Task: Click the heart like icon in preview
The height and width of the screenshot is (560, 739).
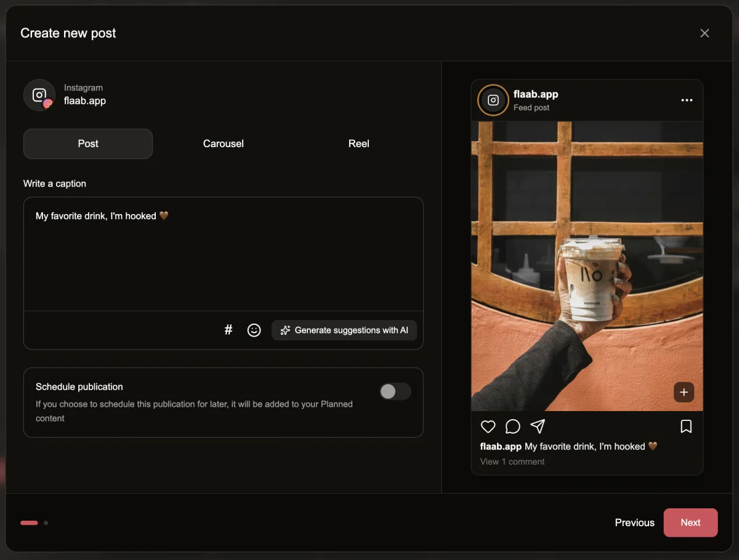Action: 488,426
